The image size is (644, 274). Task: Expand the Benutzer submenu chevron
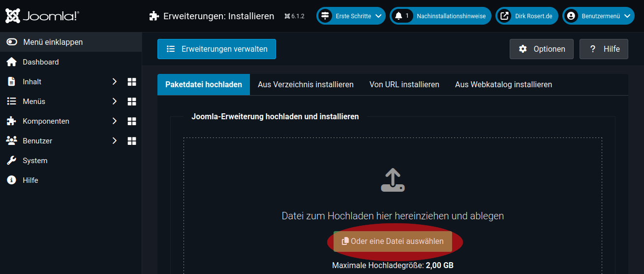[x=115, y=141]
